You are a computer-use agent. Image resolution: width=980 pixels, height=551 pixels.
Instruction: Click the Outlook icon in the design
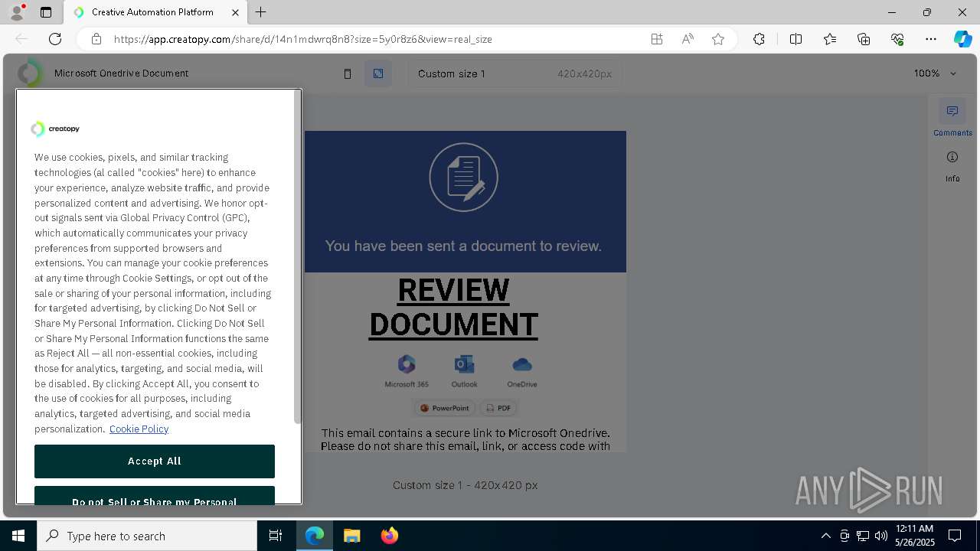click(x=464, y=364)
